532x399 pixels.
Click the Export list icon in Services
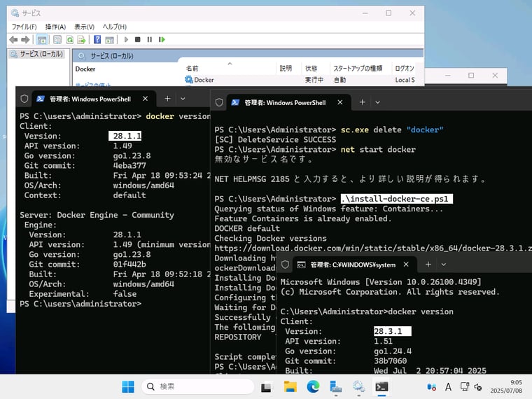81,40
